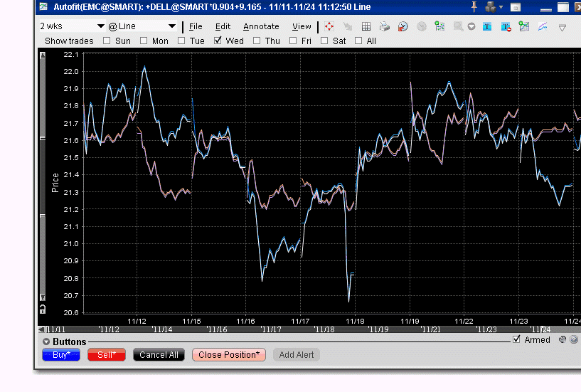Click the Close Position button
The width and height of the screenshot is (581, 392).
[x=228, y=354]
